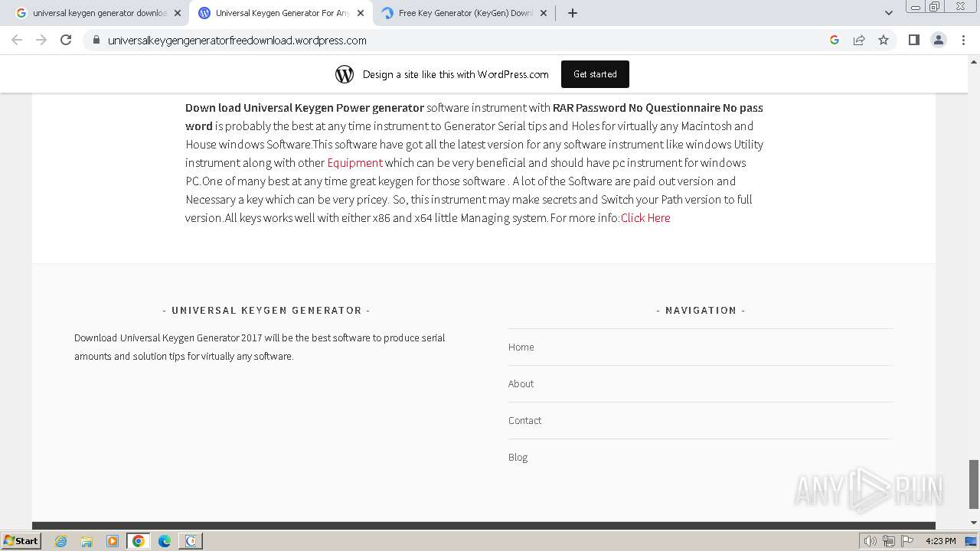Viewport: 980px width, 551px height.
Task: Reload the current page
Action: (x=66, y=40)
